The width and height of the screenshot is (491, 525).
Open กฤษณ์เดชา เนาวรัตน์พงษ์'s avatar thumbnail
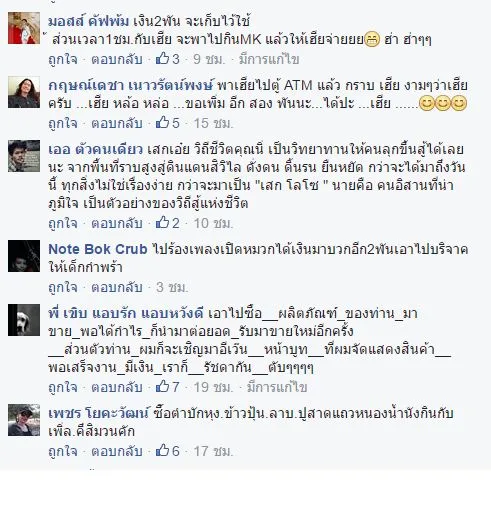(24, 92)
